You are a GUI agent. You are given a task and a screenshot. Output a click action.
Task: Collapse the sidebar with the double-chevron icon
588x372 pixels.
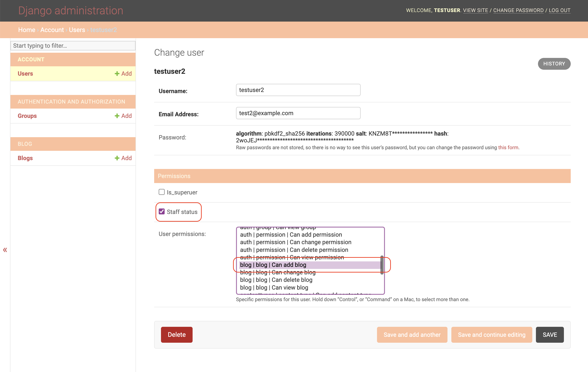(5, 250)
